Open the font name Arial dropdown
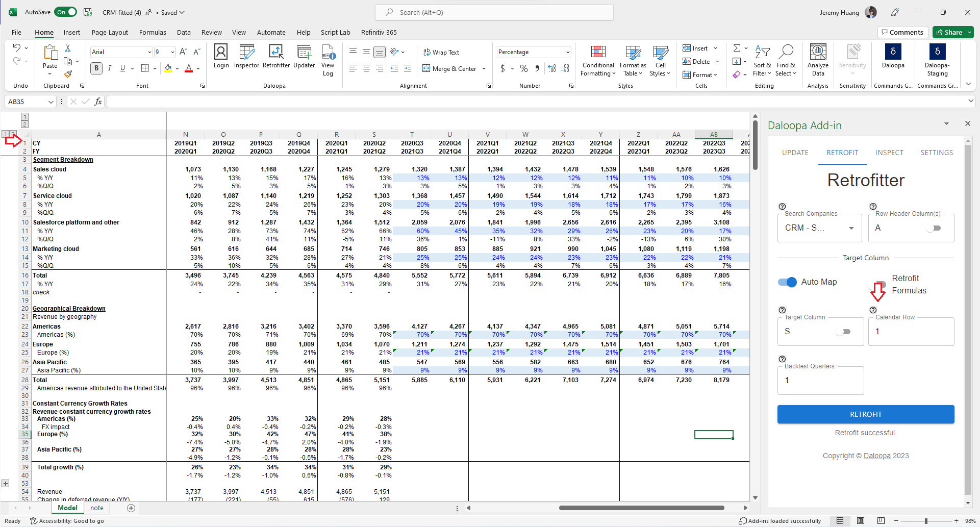This screenshot has height=527, width=980. (x=149, y=52)
